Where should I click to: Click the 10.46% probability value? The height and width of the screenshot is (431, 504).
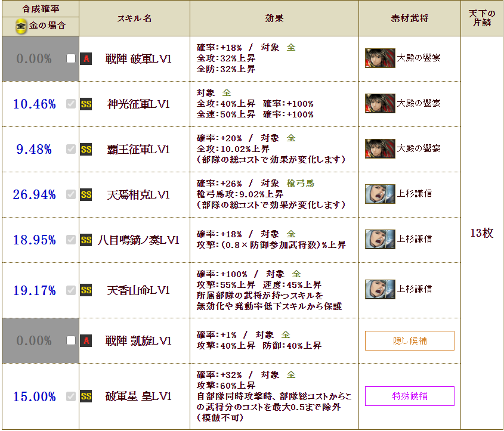tap(34, 104)
